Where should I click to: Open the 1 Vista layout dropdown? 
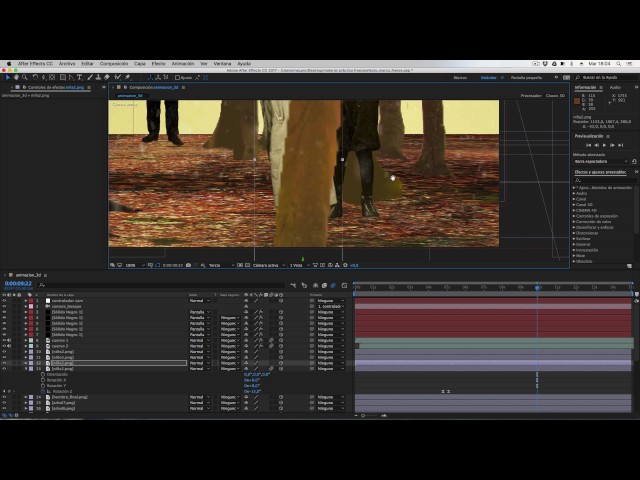pyautogui.click(x=299, y=265)
